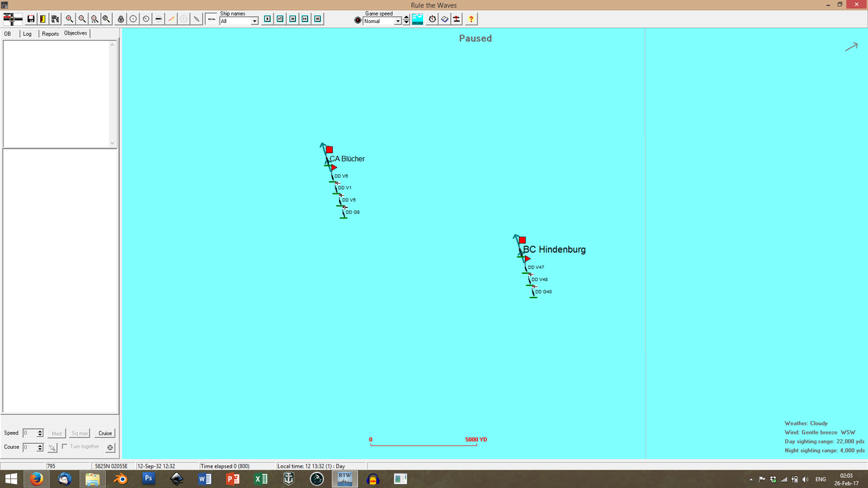Click the radio button beside Game speed
The image size is (868, 488).
pos(357,20)
